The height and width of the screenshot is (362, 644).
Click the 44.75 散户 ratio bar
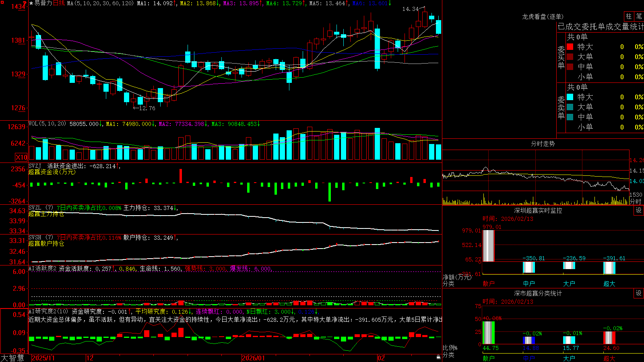tap(489, 333)
